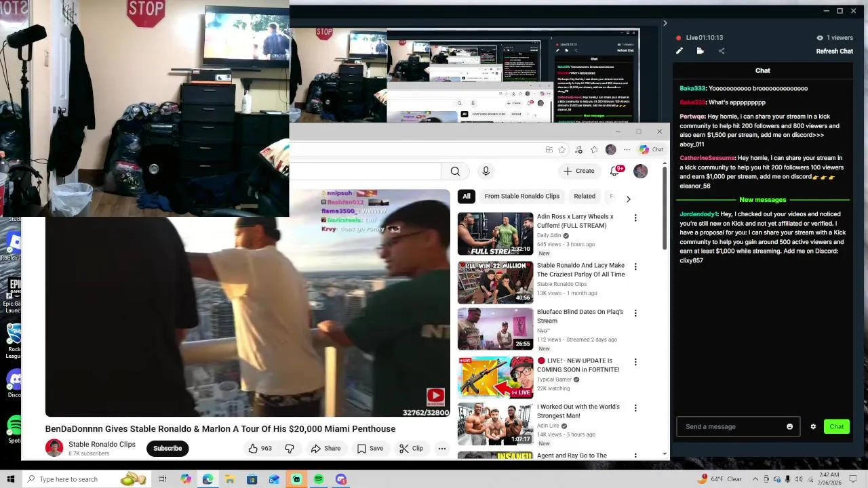Click the Clip scissors button

pos(411,448)
